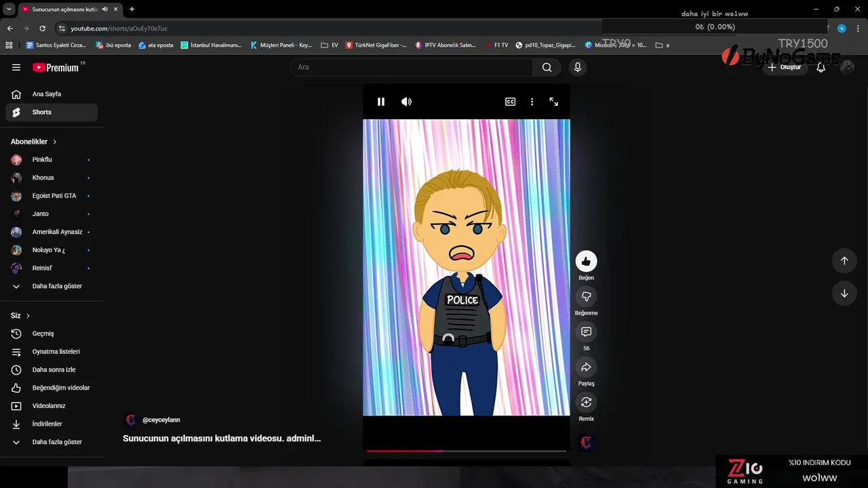868x488 pixels.
Task: Open 'IPTV Abonelik Satın...' bookmark
Action: (445, 45)
